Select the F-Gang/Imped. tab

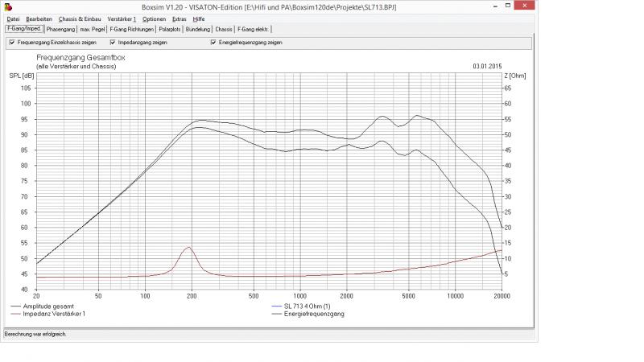coord(24,29)
